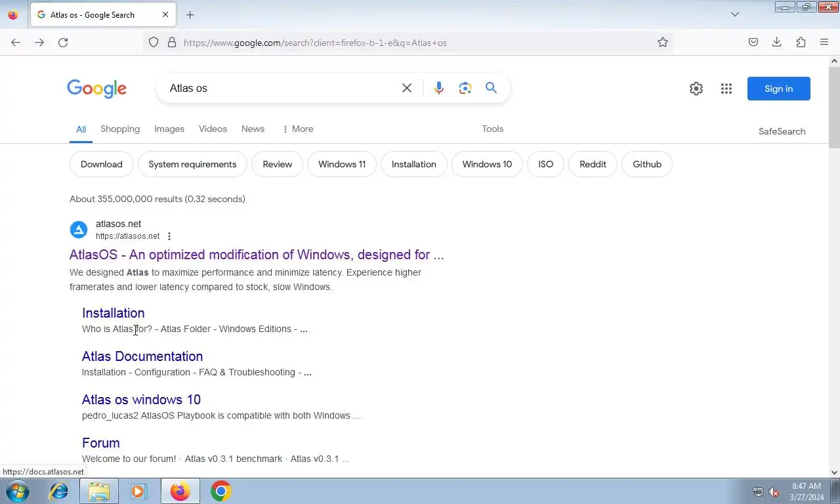Open the Firefox downloads panel
Screen dimensions: 840x504
[777, 43]
